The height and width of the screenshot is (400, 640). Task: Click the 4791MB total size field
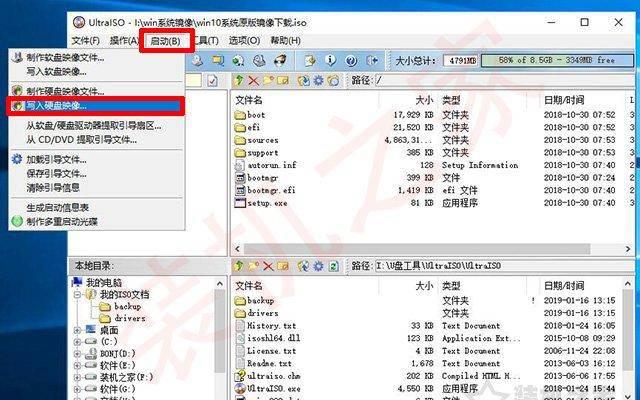[x=461, y=60]
